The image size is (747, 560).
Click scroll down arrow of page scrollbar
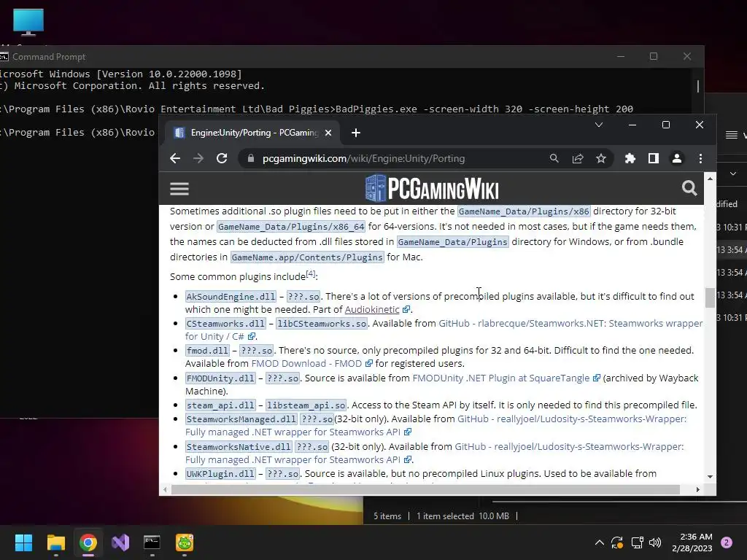pos(710,477)
